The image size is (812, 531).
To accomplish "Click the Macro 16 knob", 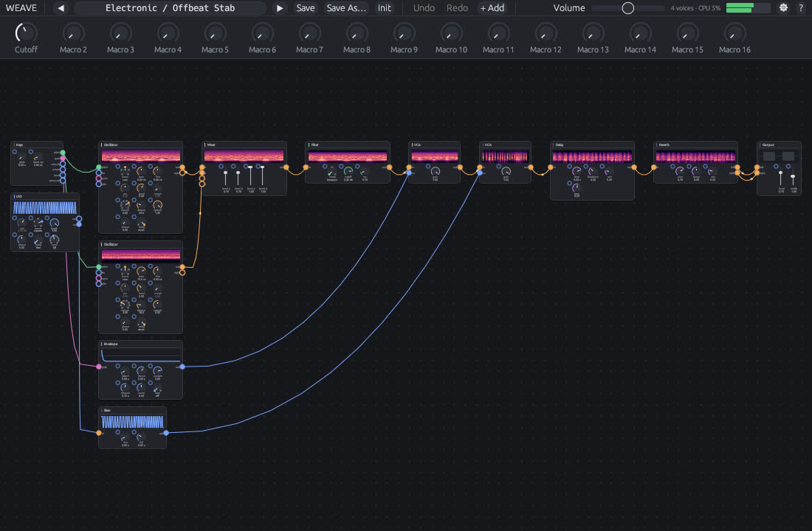I will tap(734, 33).
